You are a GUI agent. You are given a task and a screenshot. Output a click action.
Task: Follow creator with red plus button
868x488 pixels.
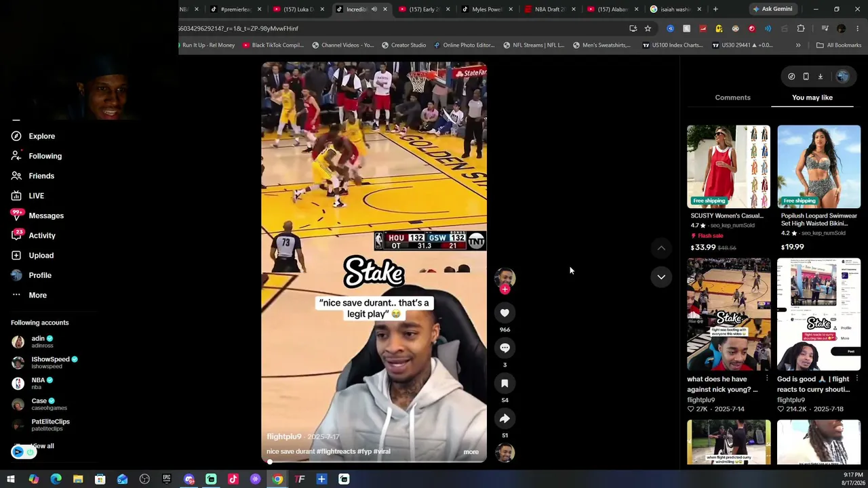(x=505, y=289)
